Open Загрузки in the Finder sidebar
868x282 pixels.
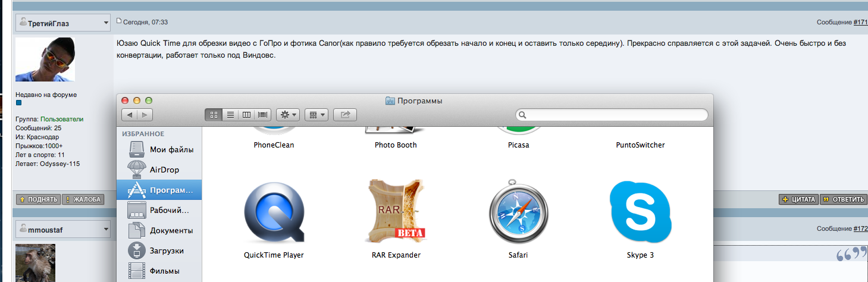(x=159, y=250)
